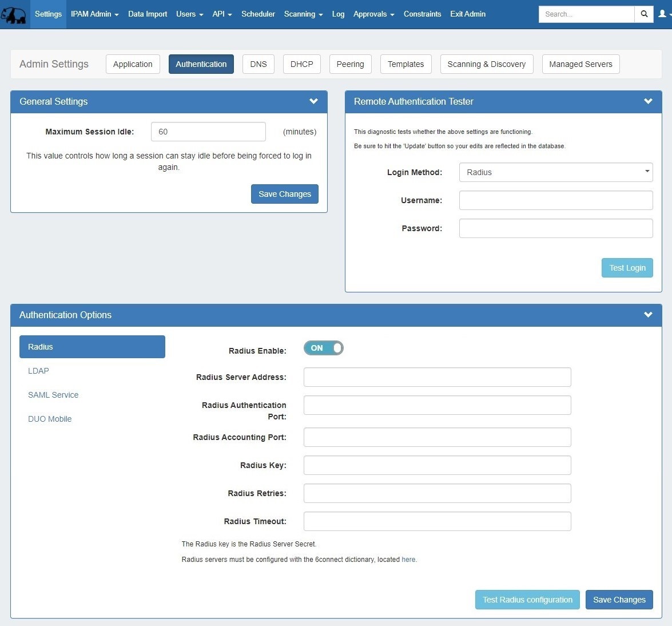Select DUO Mobile authentication option
The image size is (672, 626).
(50, 419)
